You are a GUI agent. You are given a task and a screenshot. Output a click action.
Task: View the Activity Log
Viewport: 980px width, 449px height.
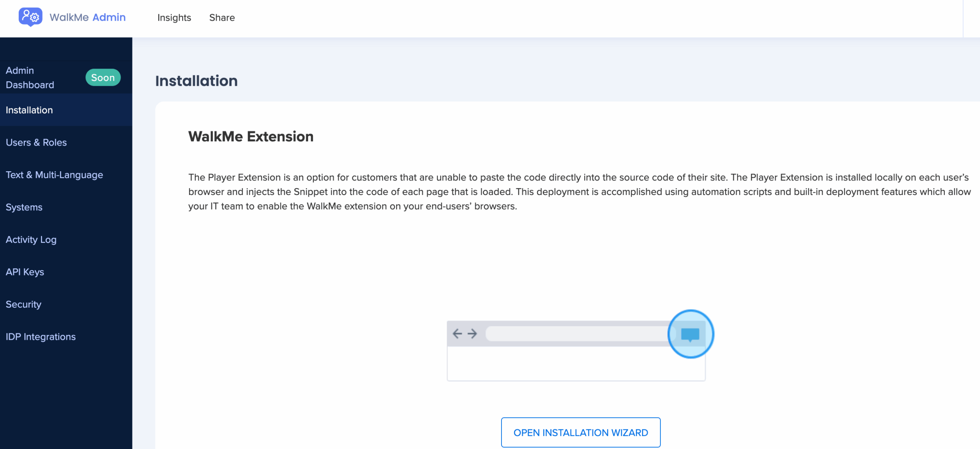31,239
